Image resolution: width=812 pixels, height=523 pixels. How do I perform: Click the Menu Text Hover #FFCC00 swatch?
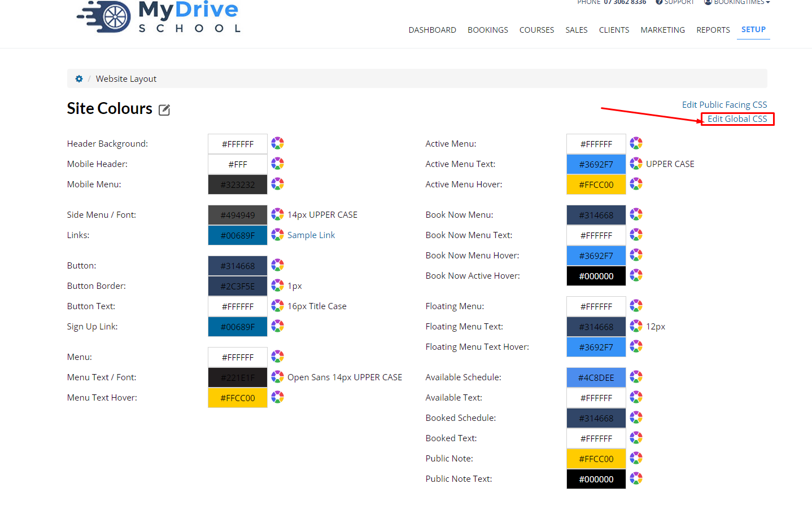pyautogui.click(x=238, y=398)
